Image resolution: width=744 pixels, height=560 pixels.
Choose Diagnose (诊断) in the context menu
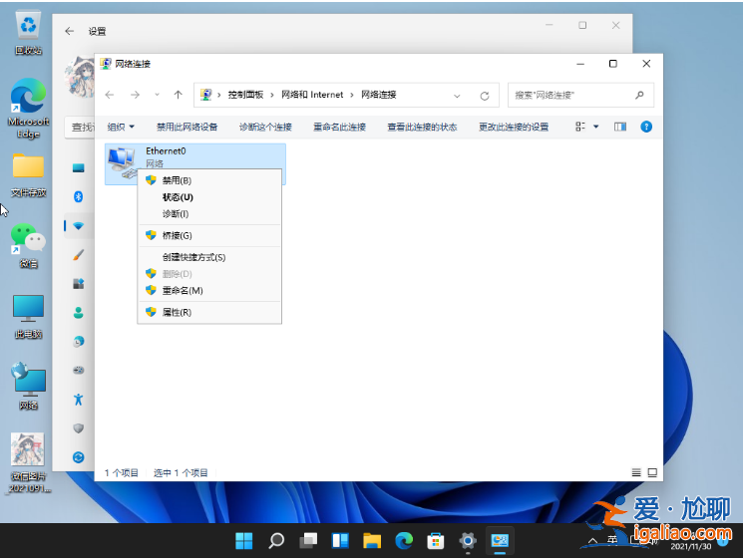(x=209, y=214)
